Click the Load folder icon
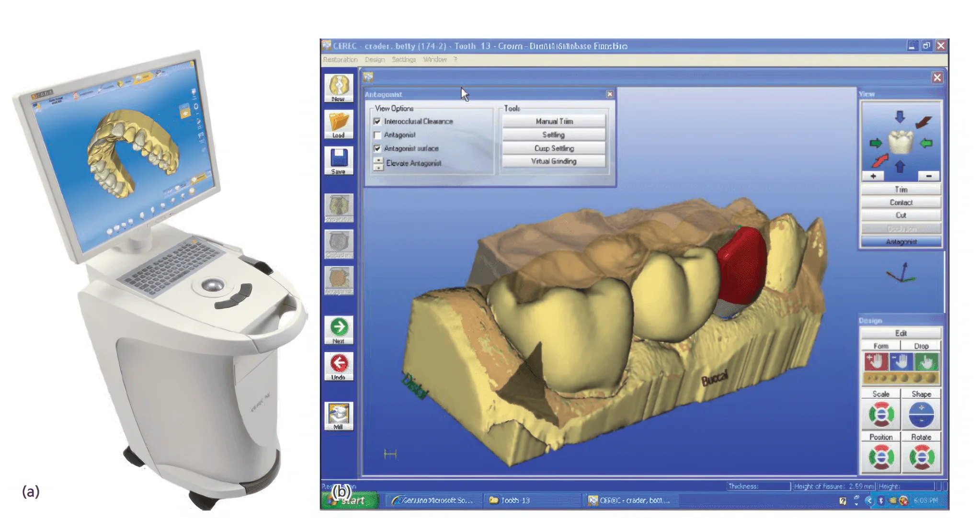Screen dimensions: 980x518 [339, 124]
